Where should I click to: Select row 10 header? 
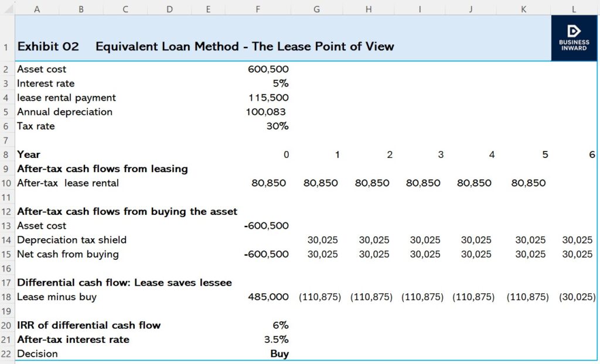7,183
